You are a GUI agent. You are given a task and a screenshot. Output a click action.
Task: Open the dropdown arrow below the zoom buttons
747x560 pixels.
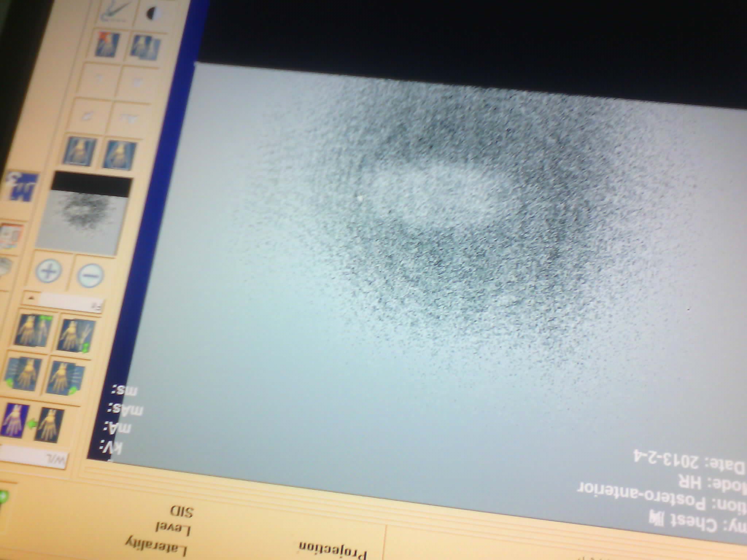coord(32,298)
